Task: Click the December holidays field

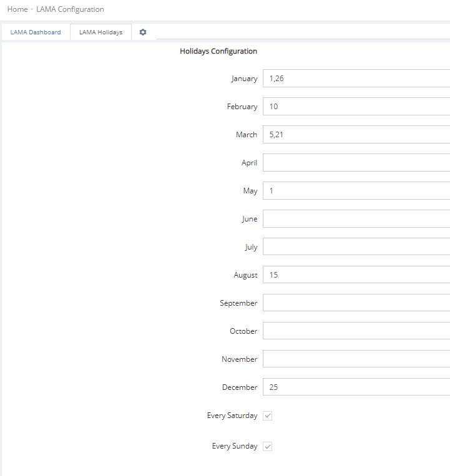Action: click(356, 387)
